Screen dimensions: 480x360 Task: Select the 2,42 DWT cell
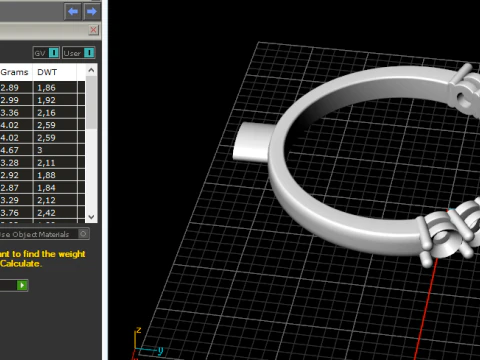[55, 213]
